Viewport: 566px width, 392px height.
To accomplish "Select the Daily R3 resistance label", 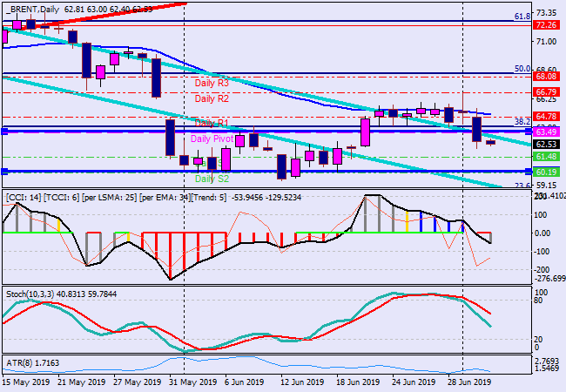I will pos(211,83).
